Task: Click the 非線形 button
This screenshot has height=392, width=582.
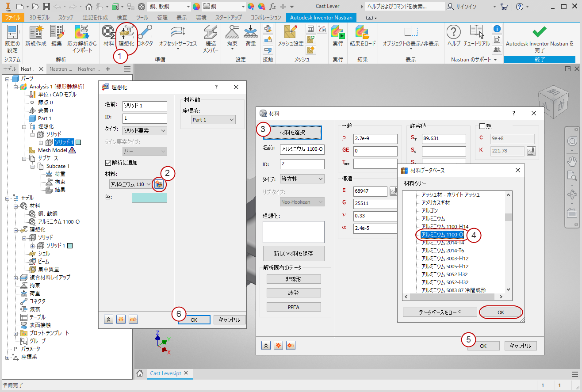Action: [x=293, y=279]
